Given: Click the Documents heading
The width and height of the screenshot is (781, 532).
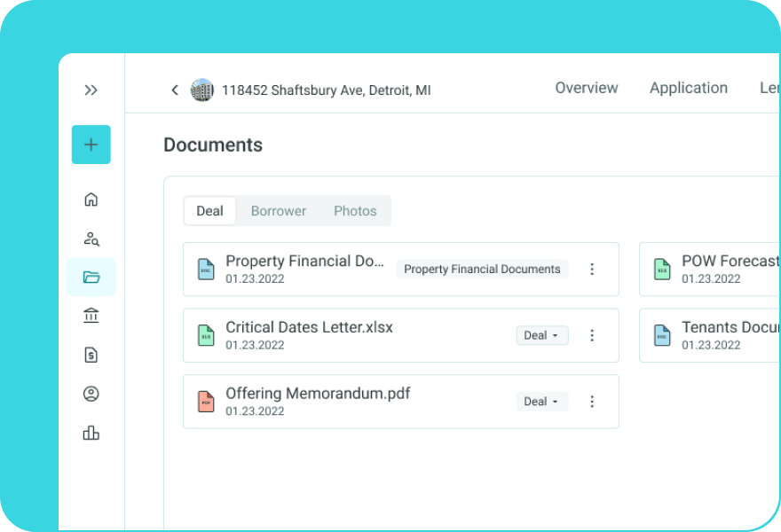Looking at the screenshot, I should click(213, 145).
